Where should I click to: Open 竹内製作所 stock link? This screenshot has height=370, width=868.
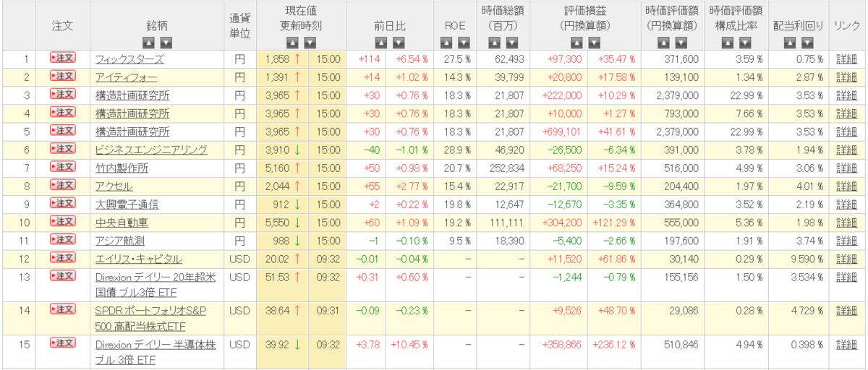[x=122, y=168]
